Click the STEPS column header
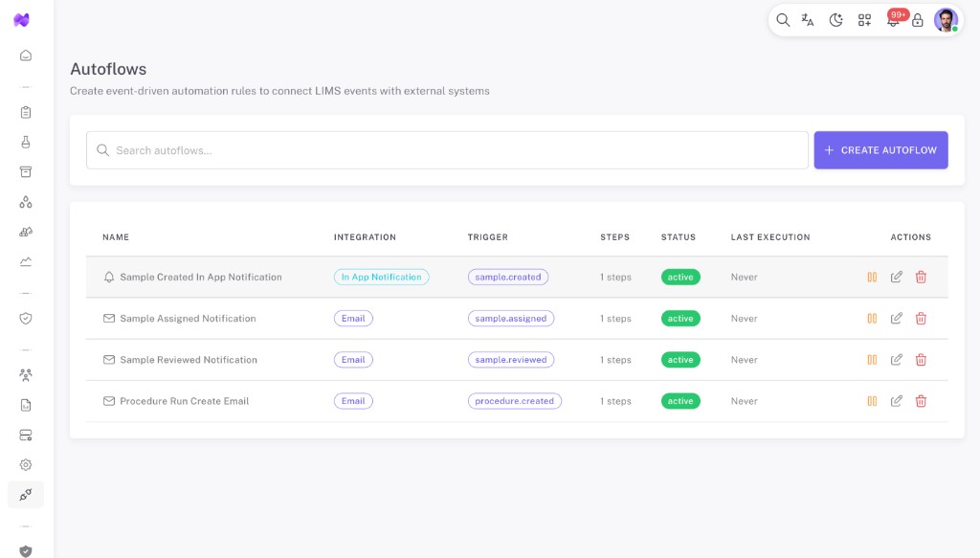Viewport: 980px width, 558px height. 615,236
